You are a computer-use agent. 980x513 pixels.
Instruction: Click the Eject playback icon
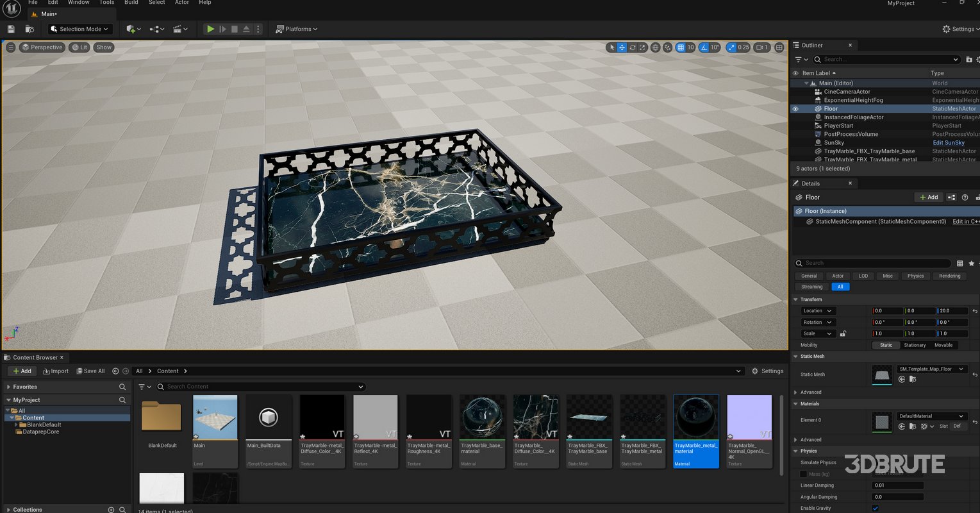[246, 29]
